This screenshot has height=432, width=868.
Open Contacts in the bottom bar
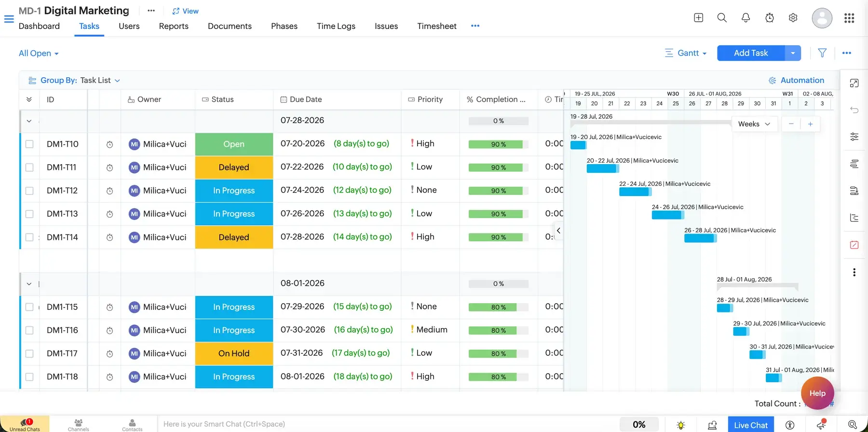click(x=132, y=425)
